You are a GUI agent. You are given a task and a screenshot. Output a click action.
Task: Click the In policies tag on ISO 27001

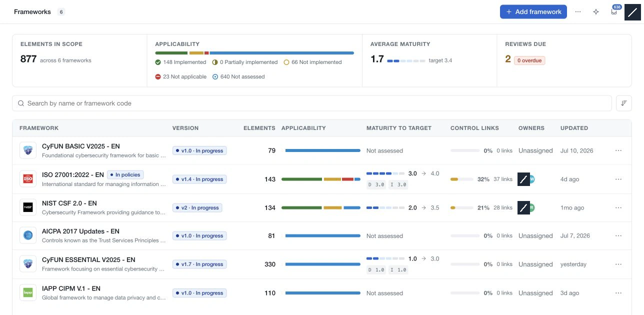[125, 175]
